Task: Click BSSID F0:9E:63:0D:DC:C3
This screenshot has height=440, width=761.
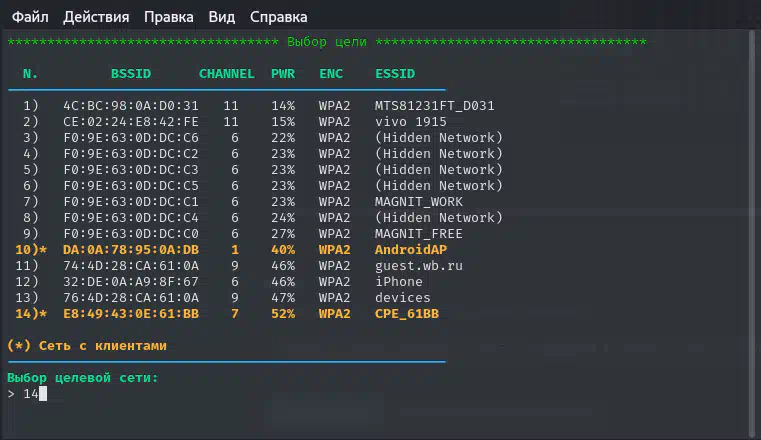Action: [131, 170]
